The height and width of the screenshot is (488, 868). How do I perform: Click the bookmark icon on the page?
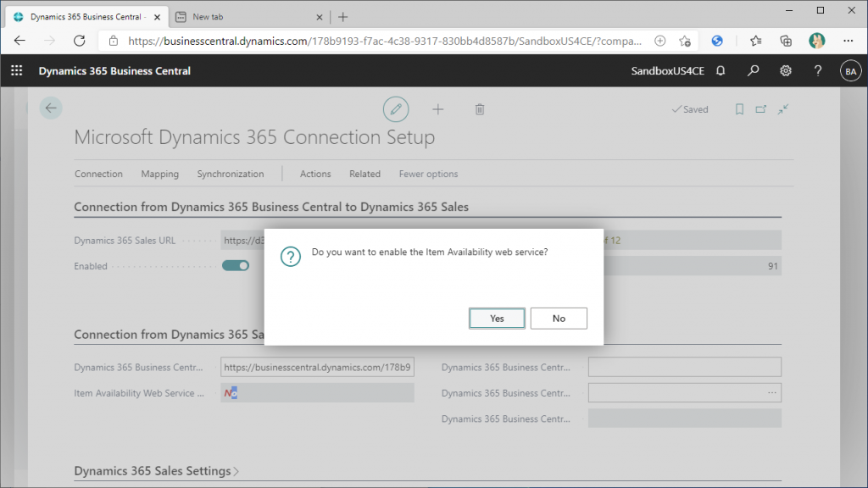pos(739,109)
